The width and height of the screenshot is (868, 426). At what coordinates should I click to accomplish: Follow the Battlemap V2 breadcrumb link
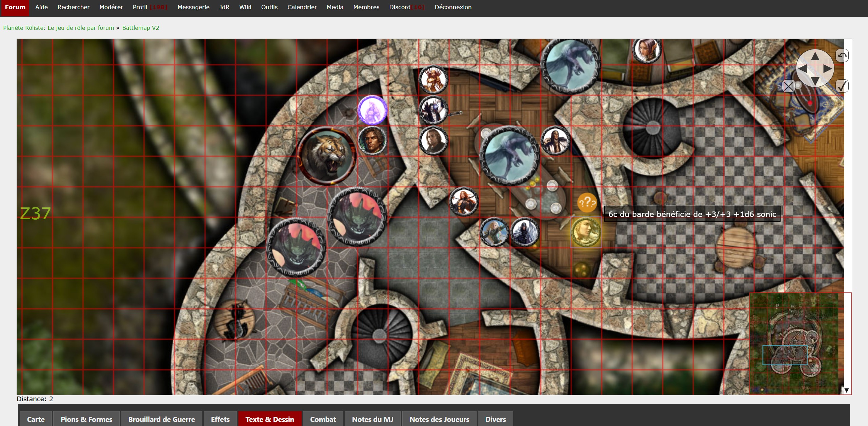tap(141, 28)
